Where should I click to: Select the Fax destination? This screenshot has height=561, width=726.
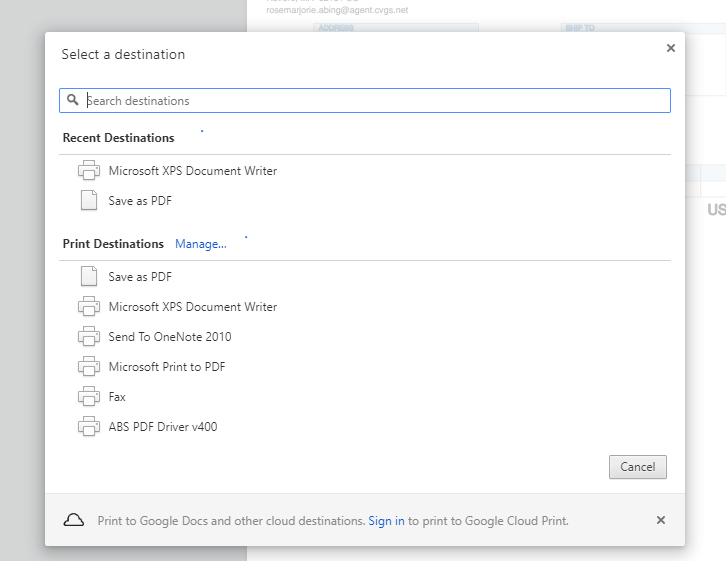point(117,397)
